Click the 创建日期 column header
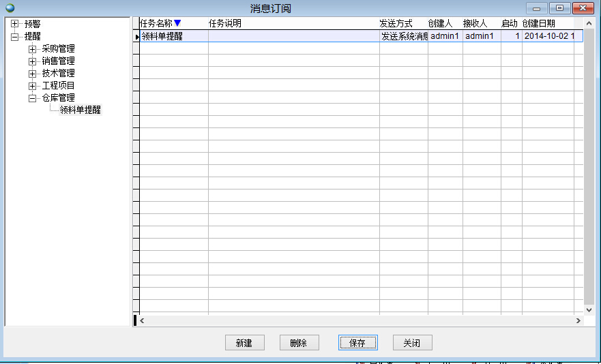601x364 pixels. point(539,23)
